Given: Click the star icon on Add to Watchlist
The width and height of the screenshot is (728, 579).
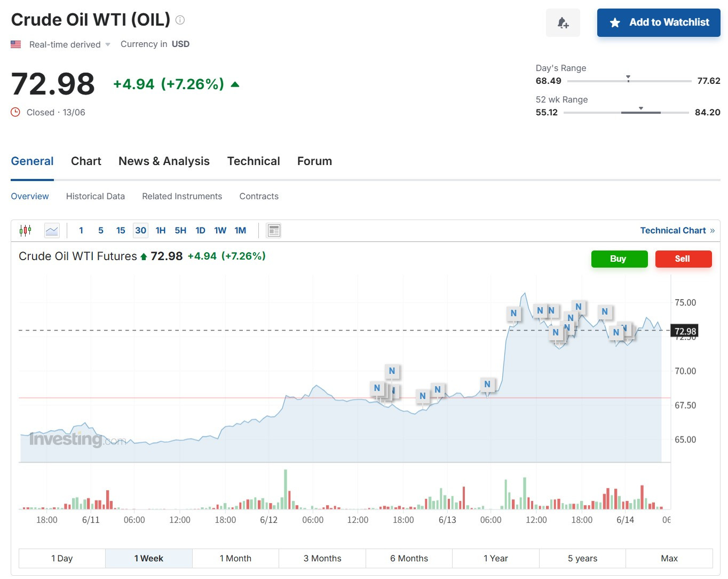Looking at the screenshot, I should tap(615, 22).
